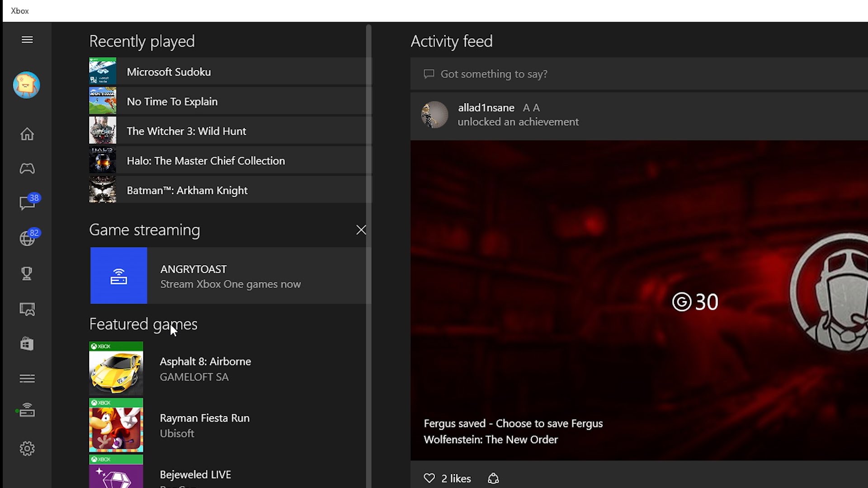The image size is (868, 488).
Task: Open the Achievements trophy section
Action: (x=27, y=273)
